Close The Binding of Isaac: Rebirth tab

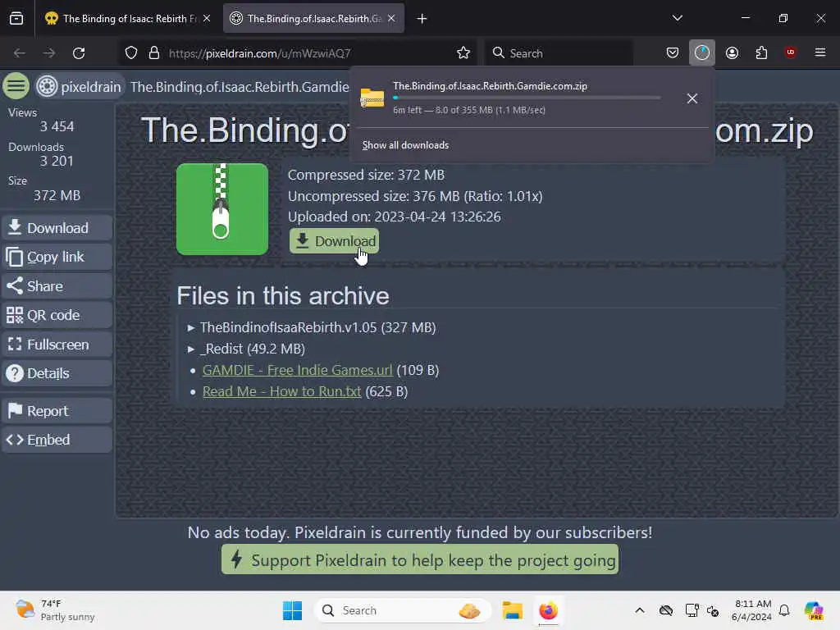pos(207,18)
